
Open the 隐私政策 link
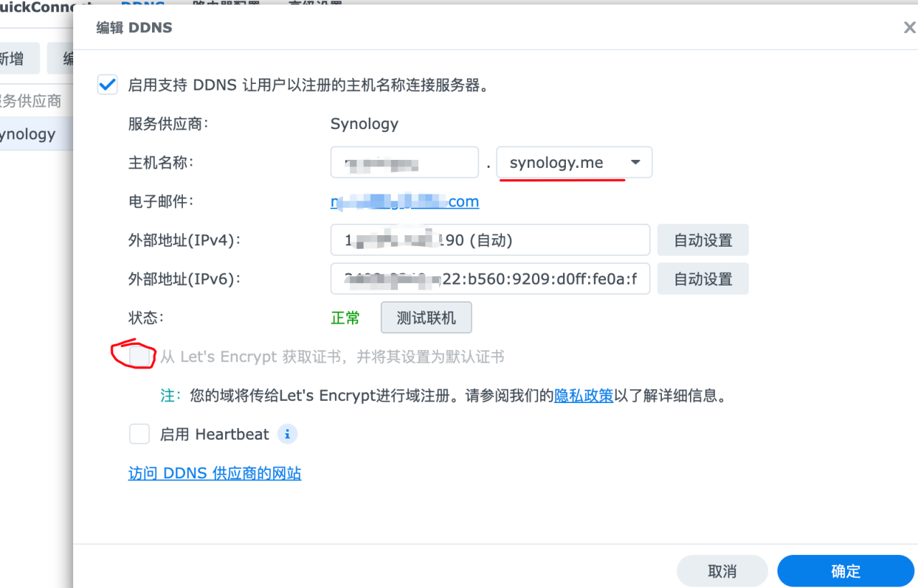click(x=584, y=395)
